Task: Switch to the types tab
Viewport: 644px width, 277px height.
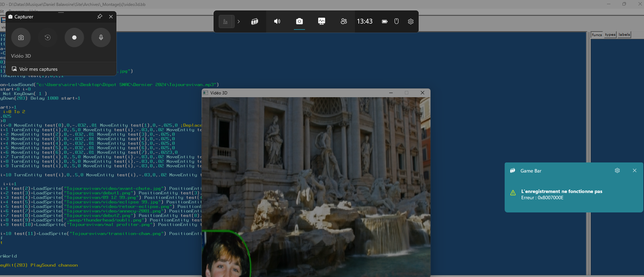Action: [610, 35]
